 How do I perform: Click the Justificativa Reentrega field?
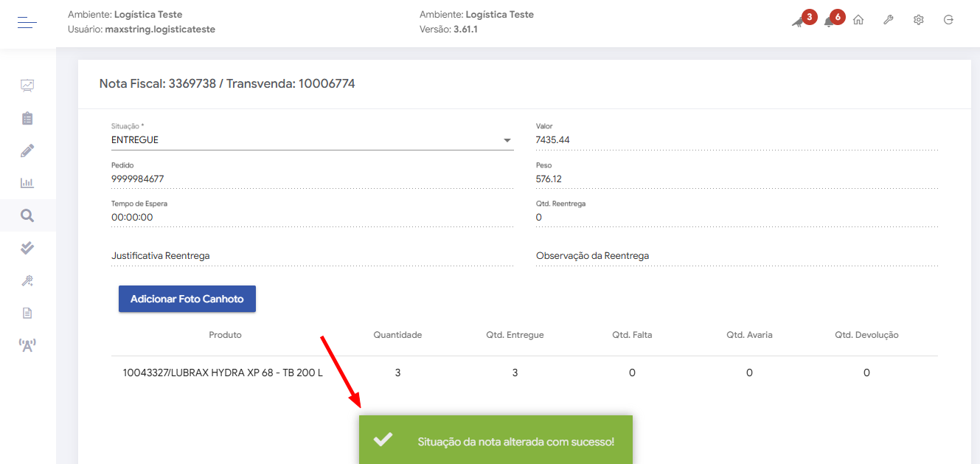(x=312, y=256)
